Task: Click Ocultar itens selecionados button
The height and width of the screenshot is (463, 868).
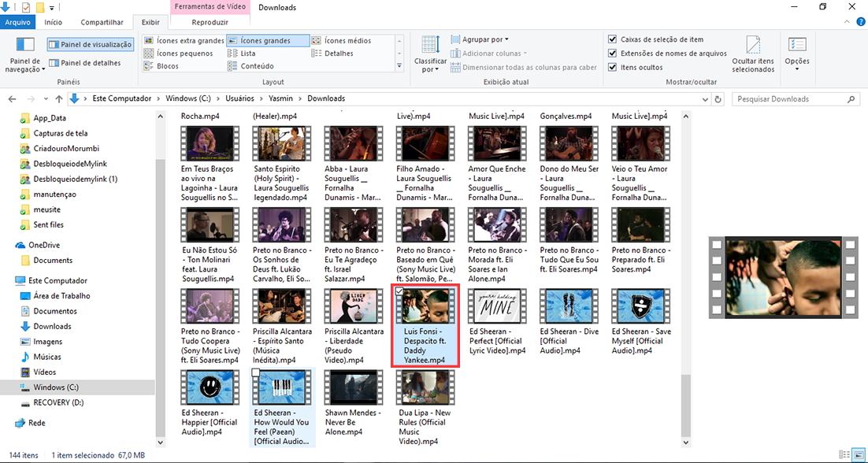Action: point(753,54)
